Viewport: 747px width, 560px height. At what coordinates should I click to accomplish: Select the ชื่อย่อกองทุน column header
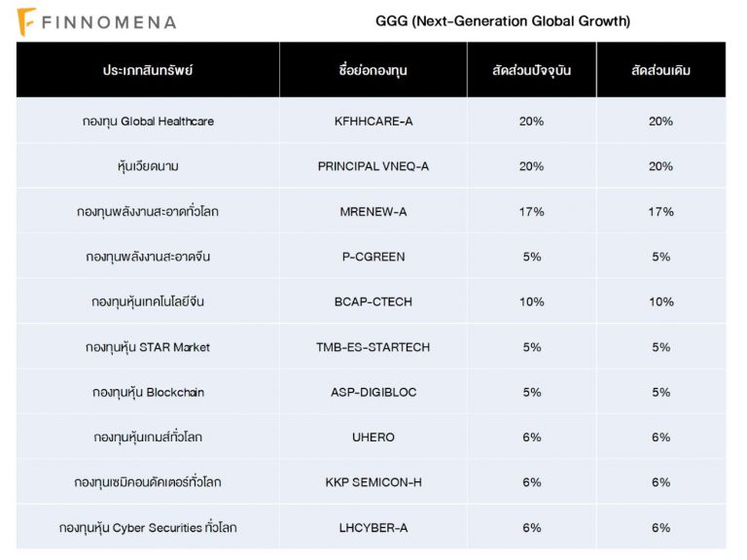373,71
